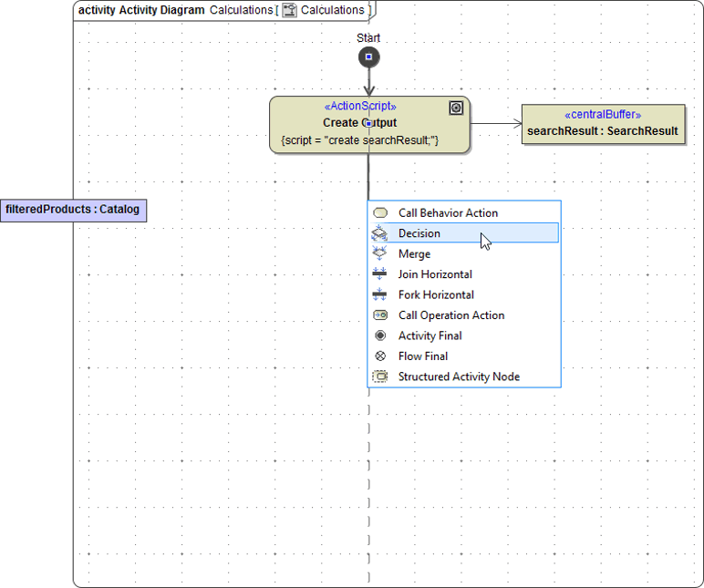Click the activity Activity Diagram frame label
The width and height of the screenshot is (704, 588).
[141, 11]
